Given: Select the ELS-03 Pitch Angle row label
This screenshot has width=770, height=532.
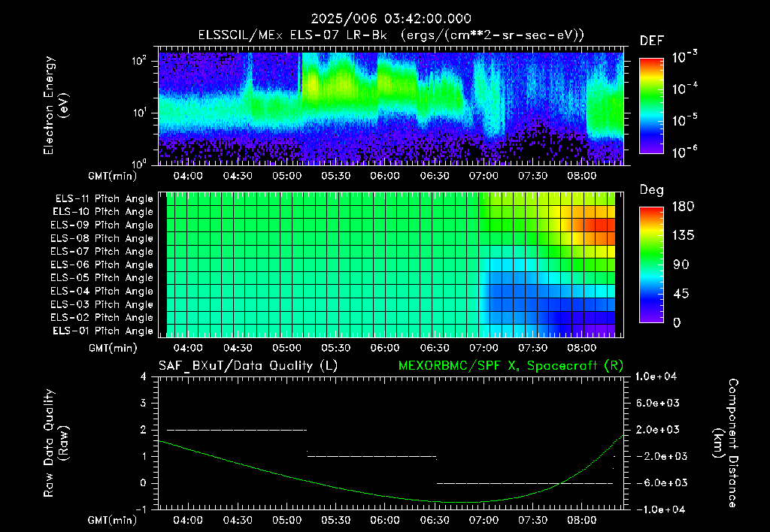Looking at the screenshot, I should (102, 305).
